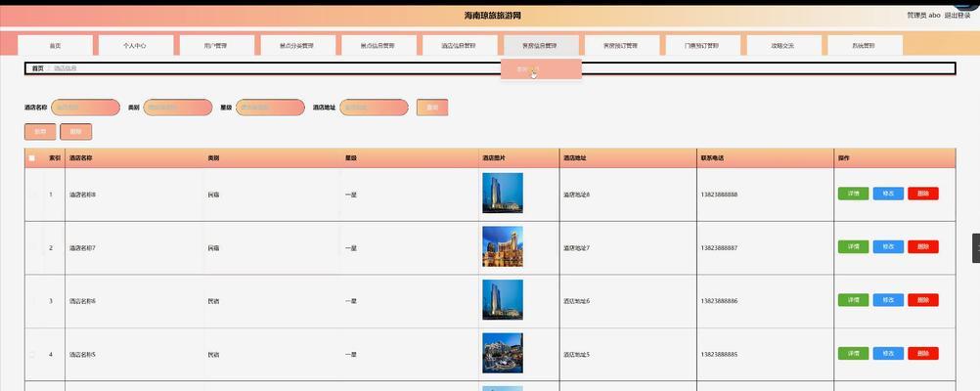The image size is (980, 391).
Task: Click the 类别 column header
Action: tap(213, 158)
